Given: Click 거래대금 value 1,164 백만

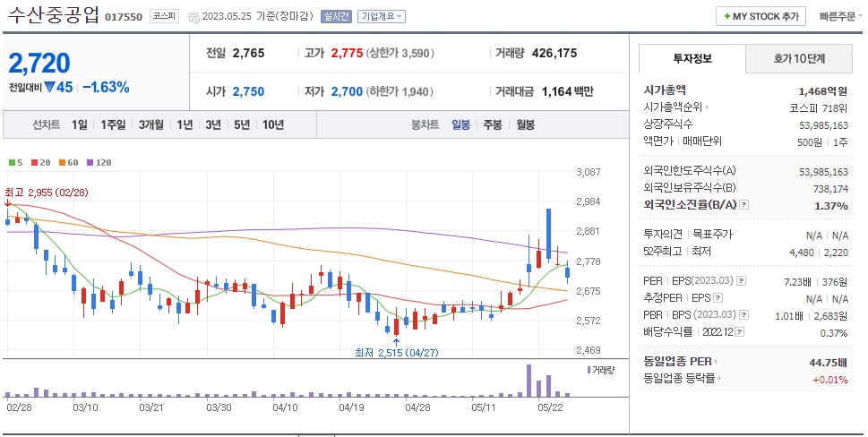Looking at the screenshot, I should coord(567,91).
